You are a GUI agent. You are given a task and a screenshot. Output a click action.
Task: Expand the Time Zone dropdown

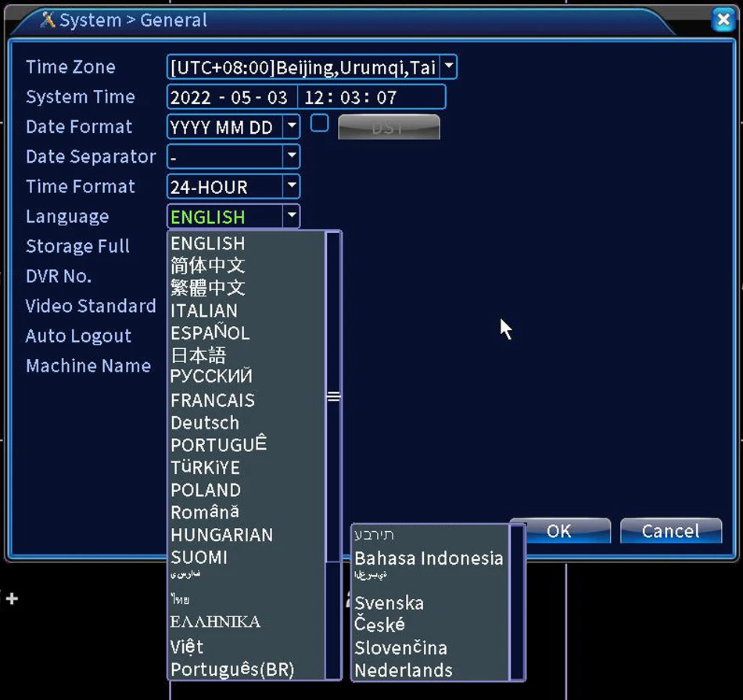(x=448, y=67)
